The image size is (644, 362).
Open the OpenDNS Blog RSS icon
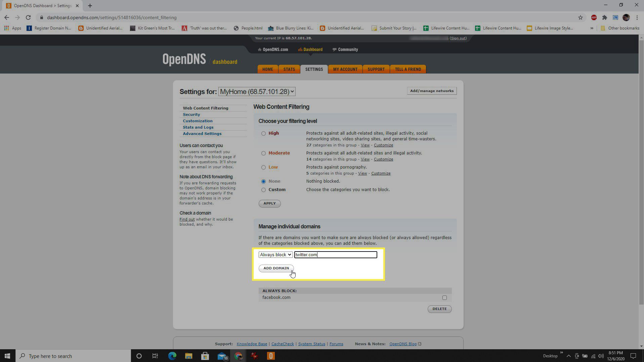pyautogui.click(x=420, y=344)
